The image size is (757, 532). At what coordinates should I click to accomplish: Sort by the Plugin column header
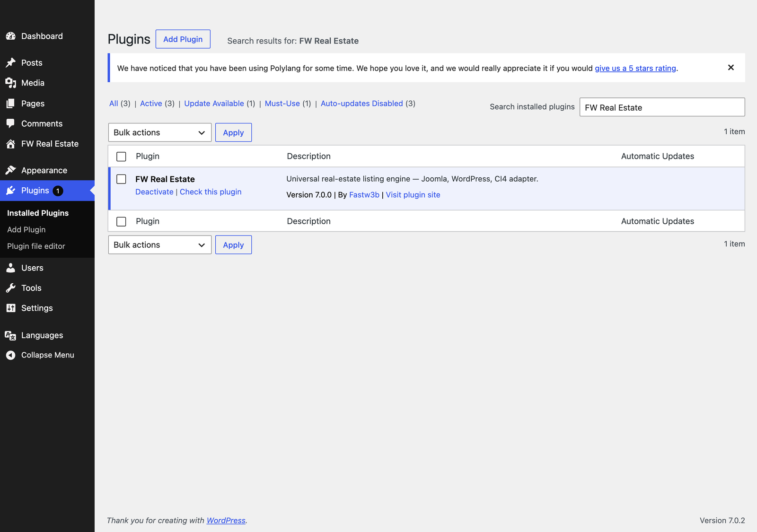click(x=148, y=157)
